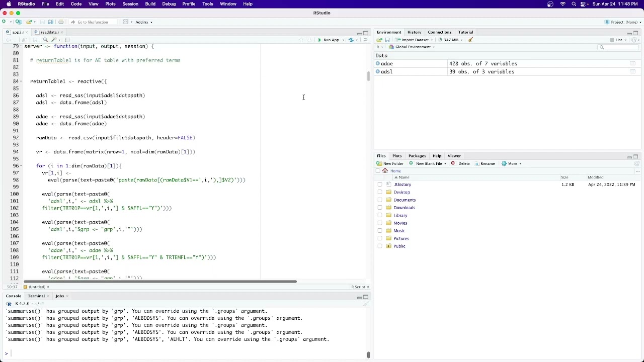Click the Open File folder icon in the main toolbar
Image resolution: width=644 pixels, height=362 pixels.
29,22
